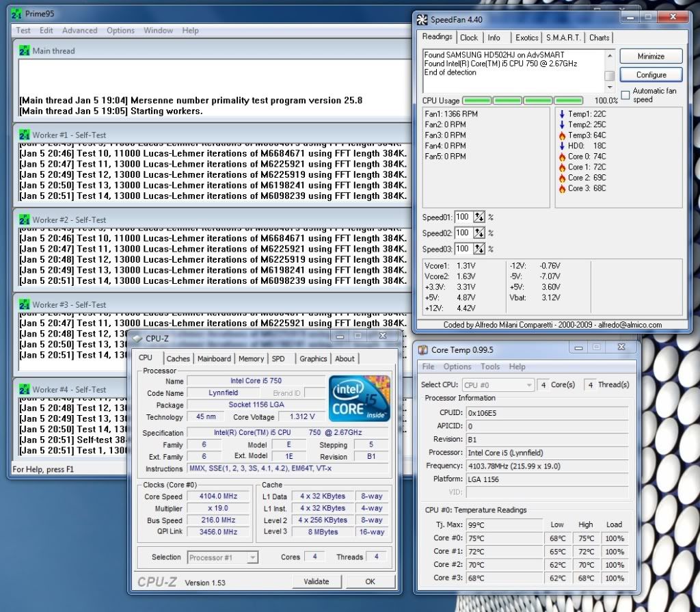700x612 pixels.
Task: Select the CPU tab in CPU-Z
Action: coord(146,358)
